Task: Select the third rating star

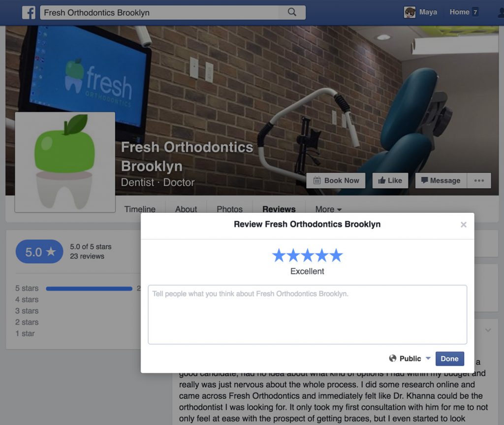Action: 308,255
